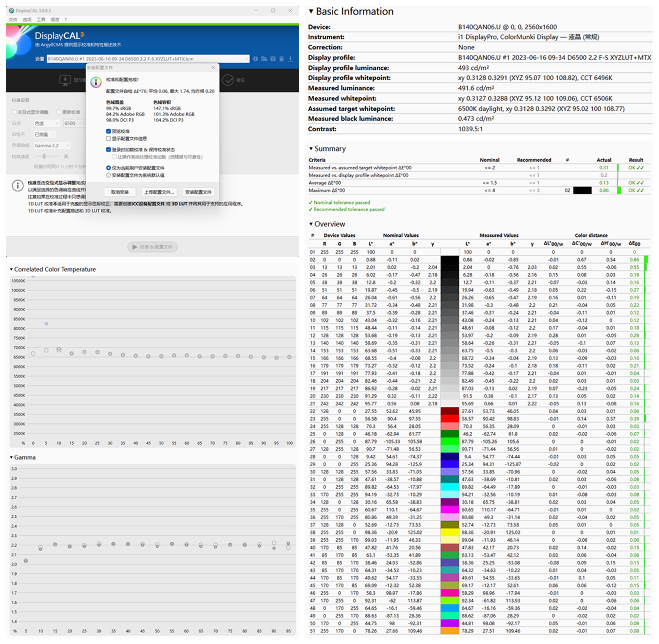
Task: Open the 工具 menu
Action: 41,20
